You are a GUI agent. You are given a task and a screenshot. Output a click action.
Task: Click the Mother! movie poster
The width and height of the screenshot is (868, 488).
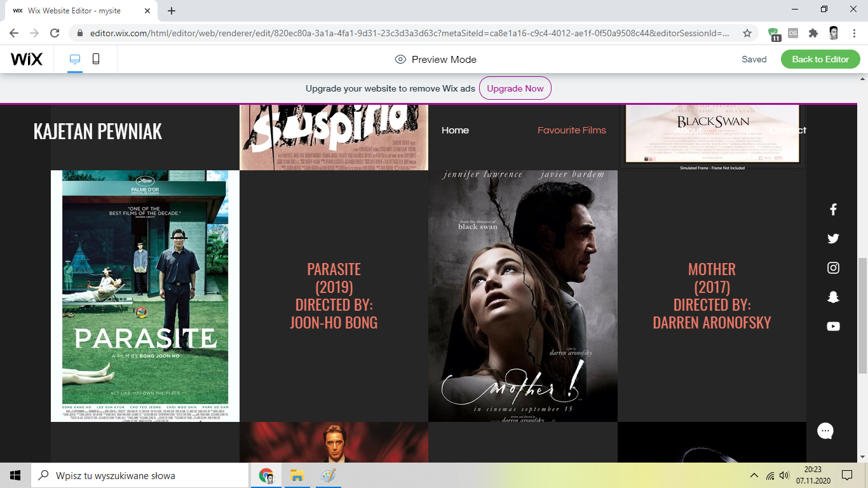pyautogui.click(x=523, y=295)
